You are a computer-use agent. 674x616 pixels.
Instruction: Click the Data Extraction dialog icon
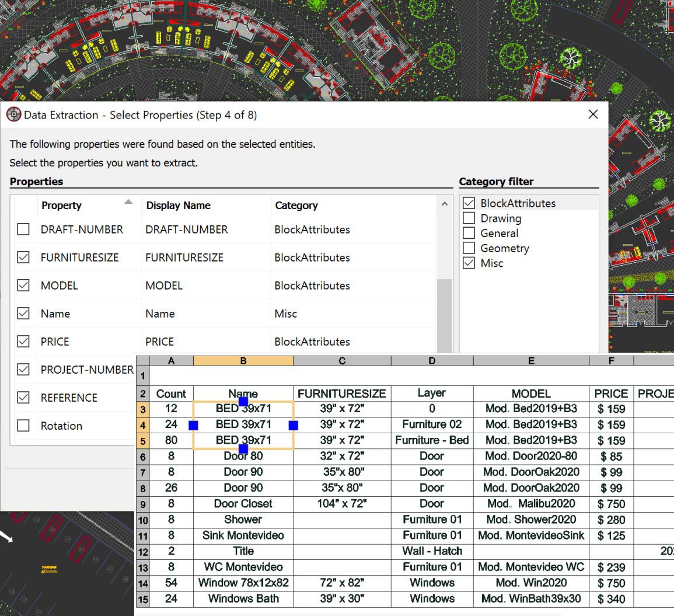tap(13, 114)
